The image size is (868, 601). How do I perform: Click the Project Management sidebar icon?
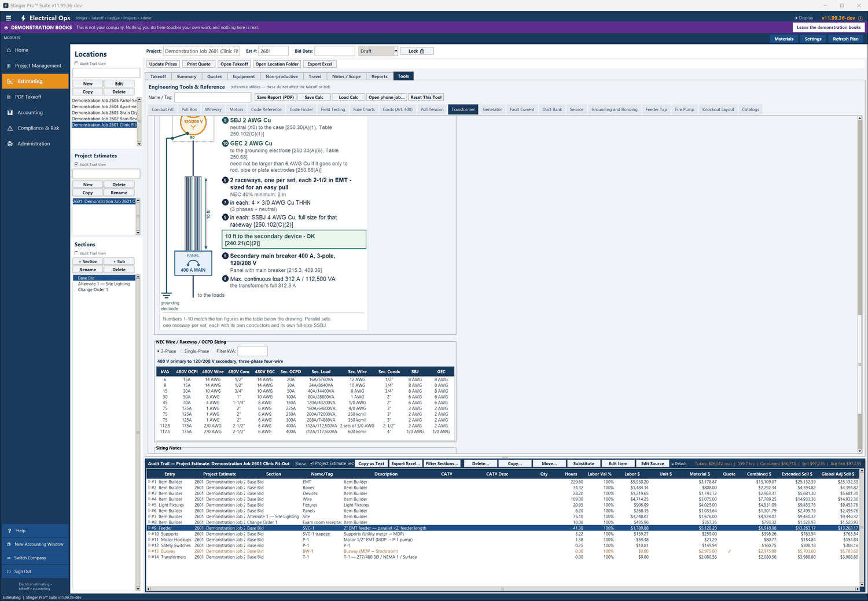point(9,66)
